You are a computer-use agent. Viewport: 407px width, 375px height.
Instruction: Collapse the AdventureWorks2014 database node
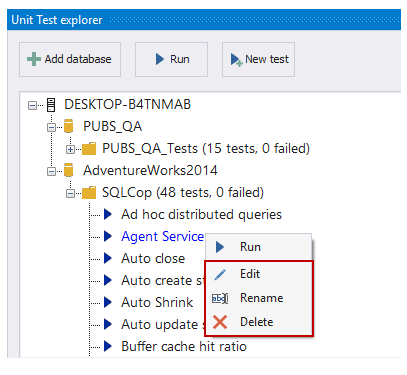51,172
